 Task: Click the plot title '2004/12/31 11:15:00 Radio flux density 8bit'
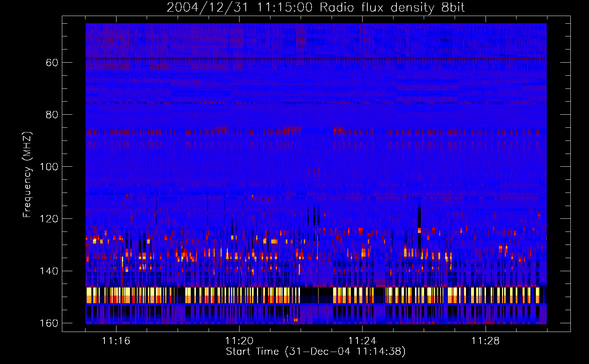pos(316,7)
